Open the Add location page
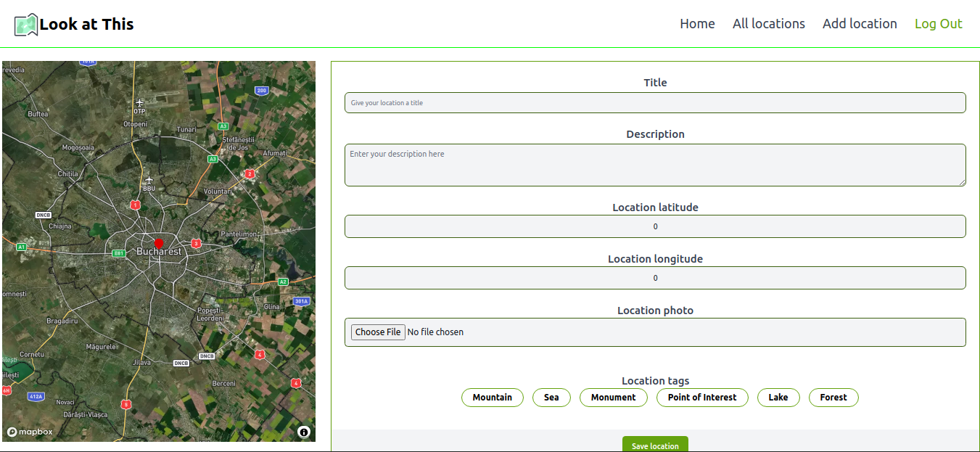Viewport: 980px width, 452px height. 860,24
